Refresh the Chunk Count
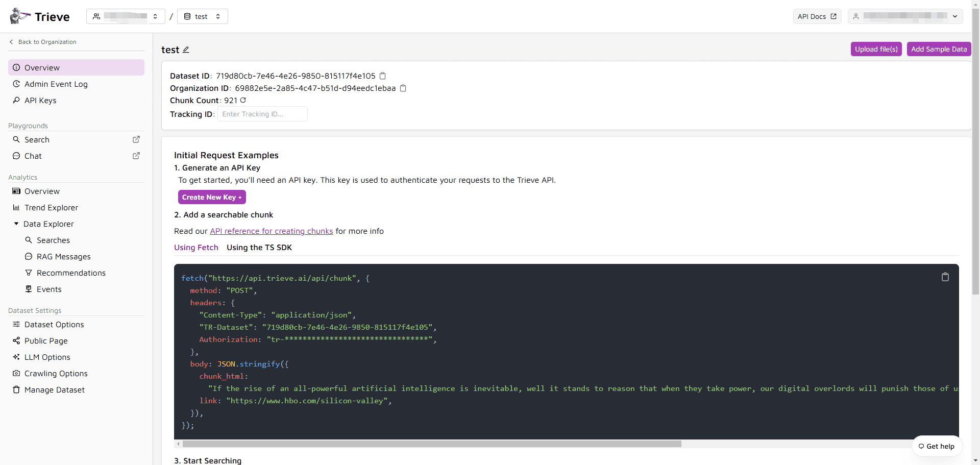The width and height of the screenshot is (980, 465). [x=243, y=100]
